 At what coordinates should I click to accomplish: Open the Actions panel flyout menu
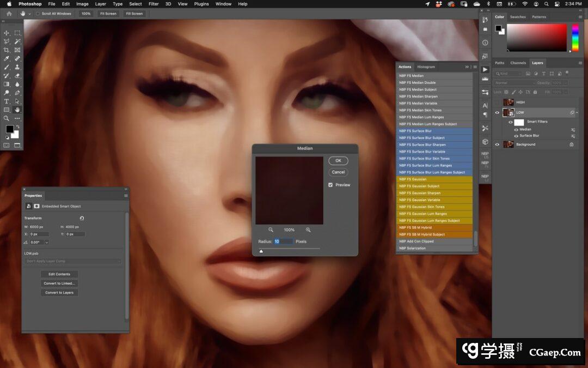(x=475, y=67)
